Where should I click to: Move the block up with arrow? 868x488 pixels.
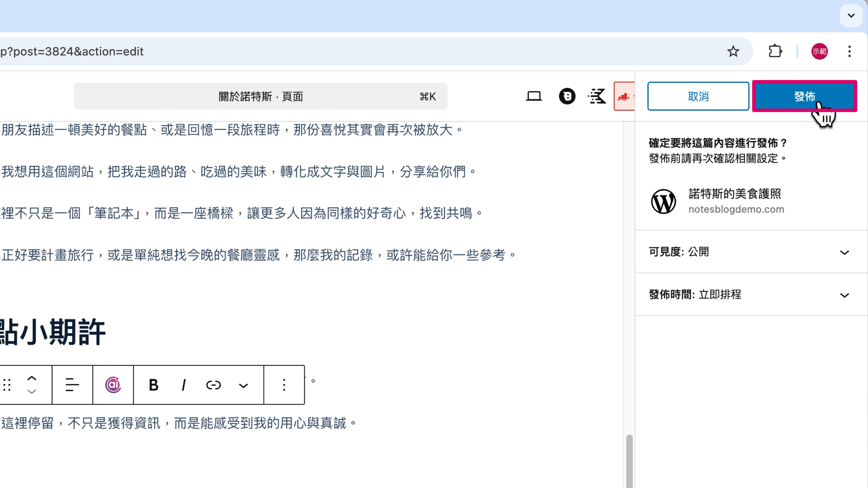pyautogui.click(x=32, y=378)
